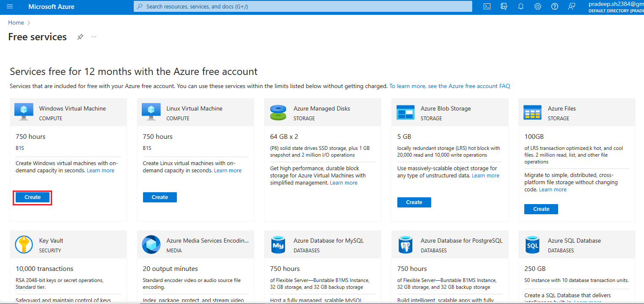The height and width of the screenshot is (304, 644).
Task: Pin the Free services page
Action: (80, 37)
